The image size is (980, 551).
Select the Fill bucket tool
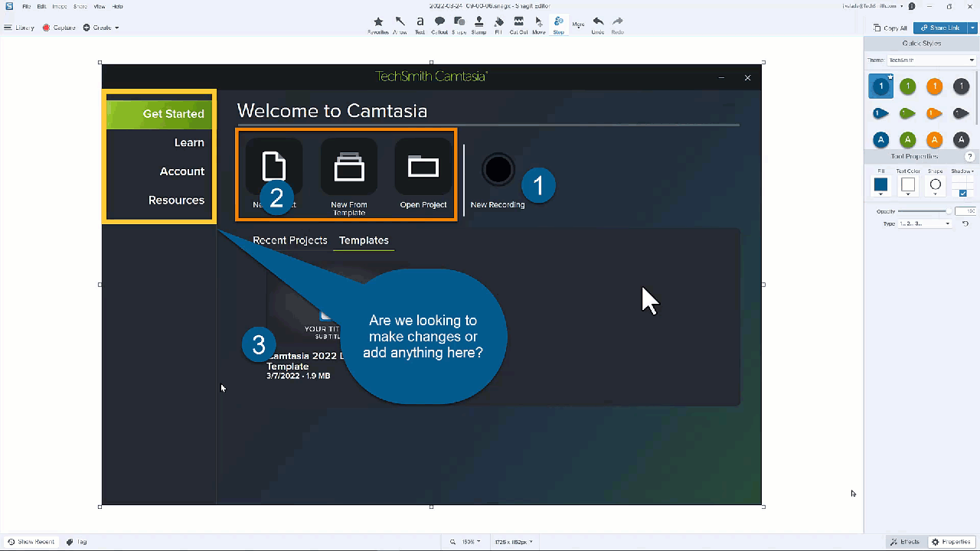[499, 25]
